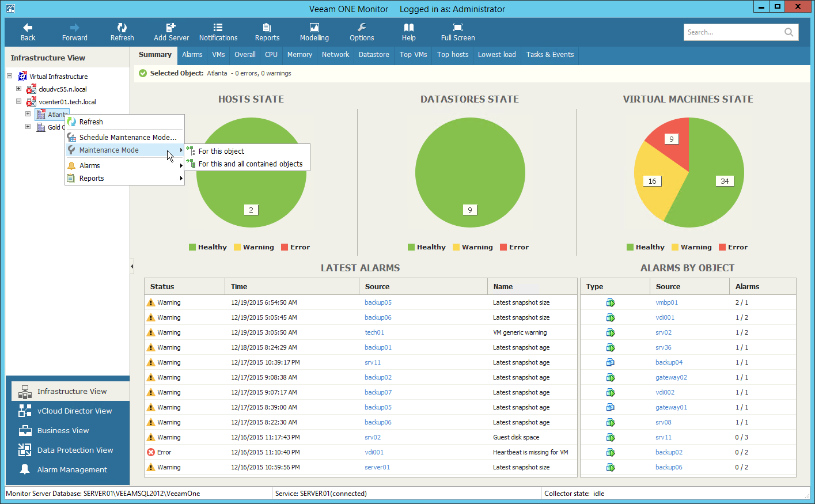Click the Collector state idle status text
The image size is (815, 504).
tap(574, 494)
